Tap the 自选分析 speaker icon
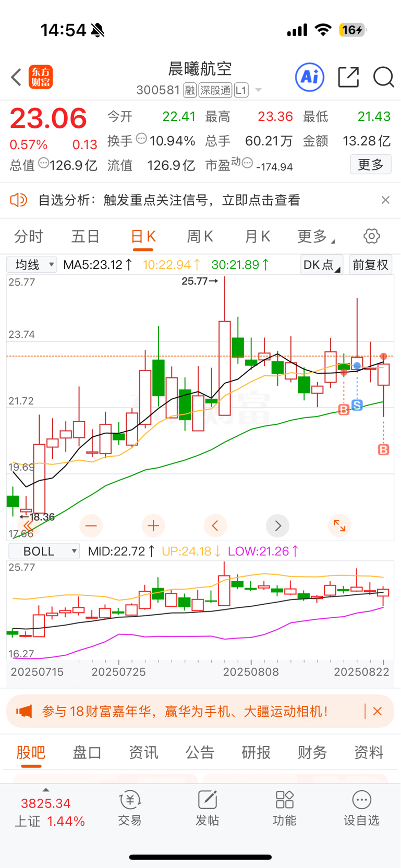Viewport: 401px width, 868px height. click(x=19, y=200)
